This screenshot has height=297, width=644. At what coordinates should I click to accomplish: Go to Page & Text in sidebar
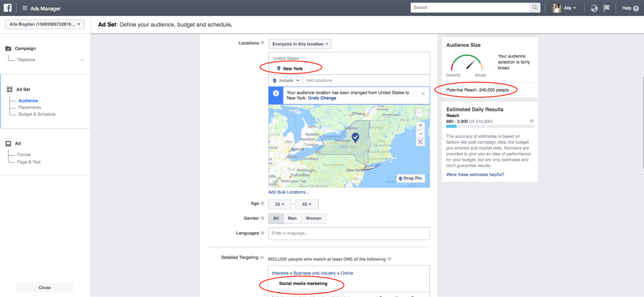tap(29, 162)
